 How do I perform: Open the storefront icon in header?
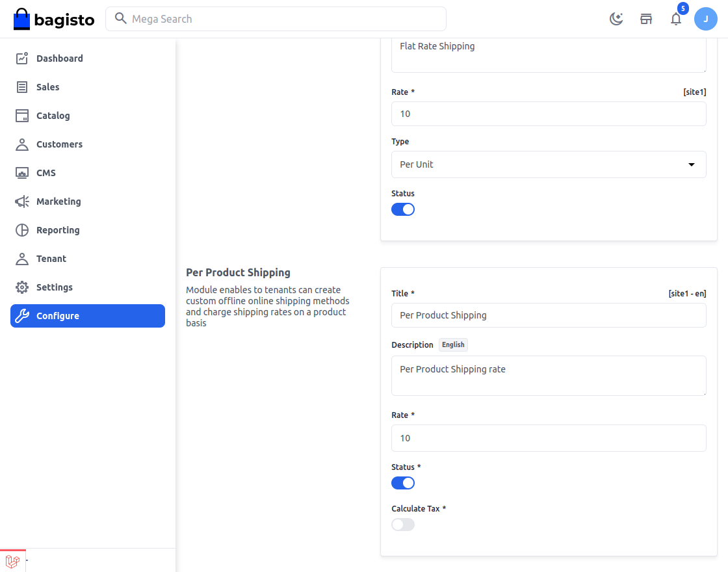[x=646, y=19]
